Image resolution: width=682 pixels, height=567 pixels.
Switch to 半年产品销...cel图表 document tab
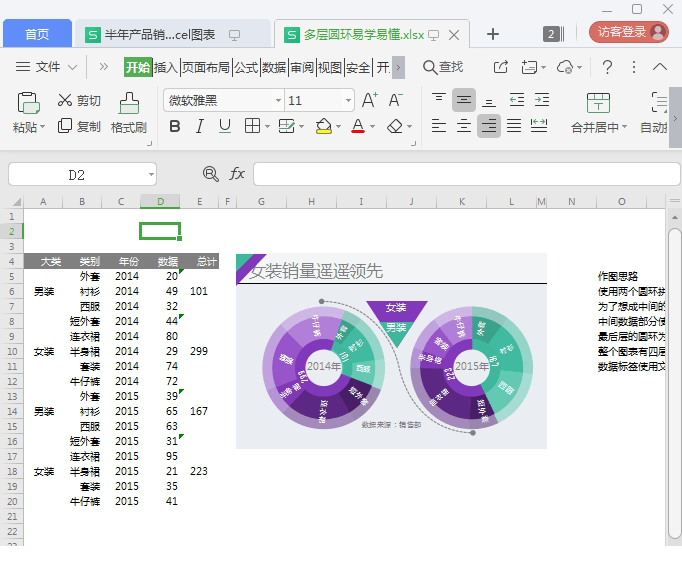pos(172,34)
